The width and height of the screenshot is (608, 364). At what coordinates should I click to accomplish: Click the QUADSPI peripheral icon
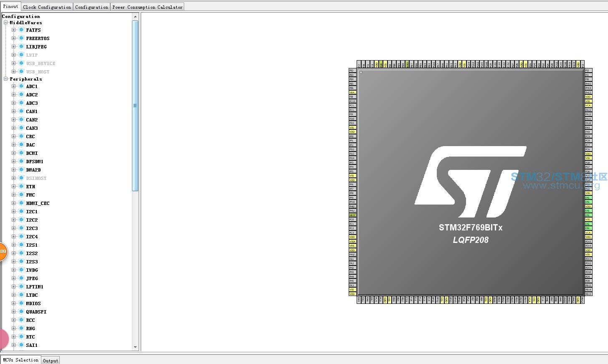tap(21, 312)
